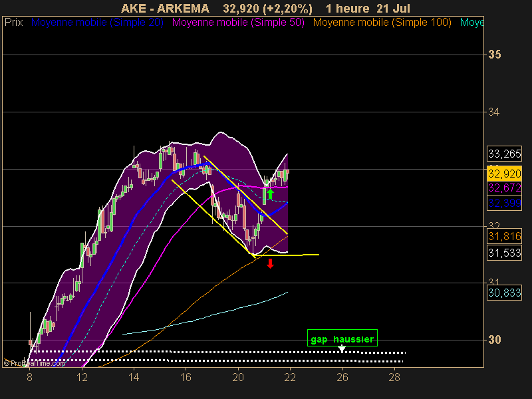This screenshot has height=399, width=532.
Task: Click the blue 32,399 price tag
Action: point(504,203)
